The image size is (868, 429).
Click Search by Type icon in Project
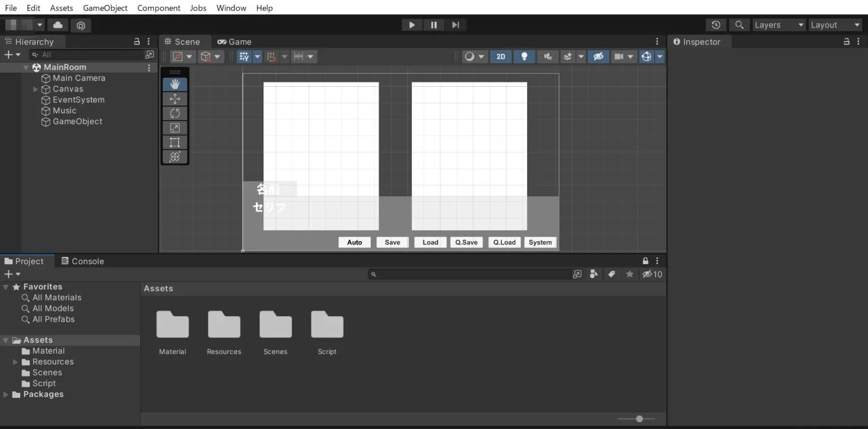click(x=593, y=274)
